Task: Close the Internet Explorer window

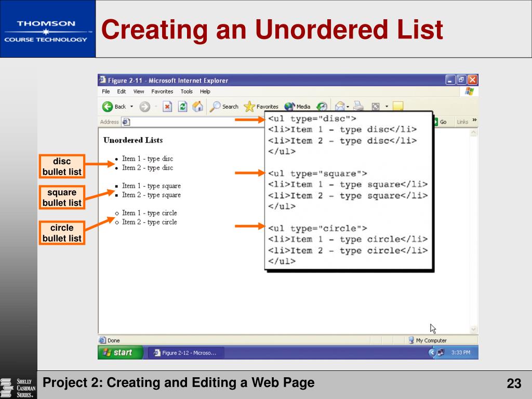Action: tap(473, 81)
